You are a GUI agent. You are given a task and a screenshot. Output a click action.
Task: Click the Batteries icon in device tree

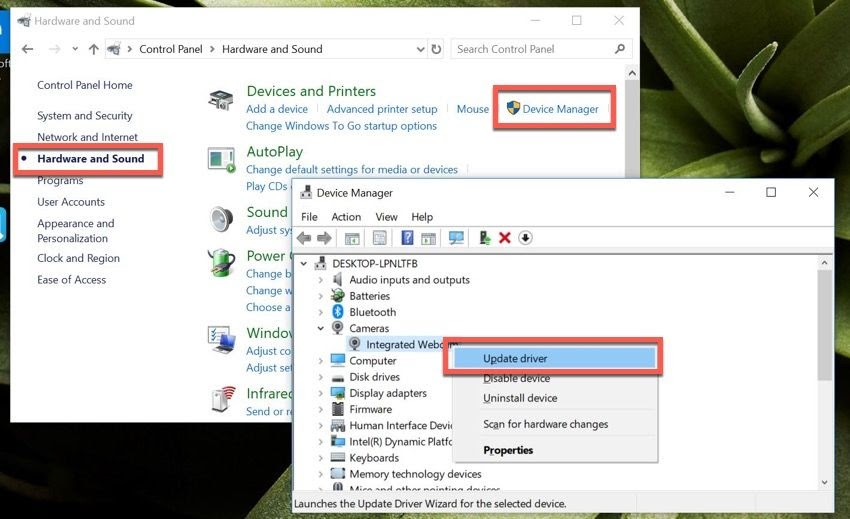point(338,296)
